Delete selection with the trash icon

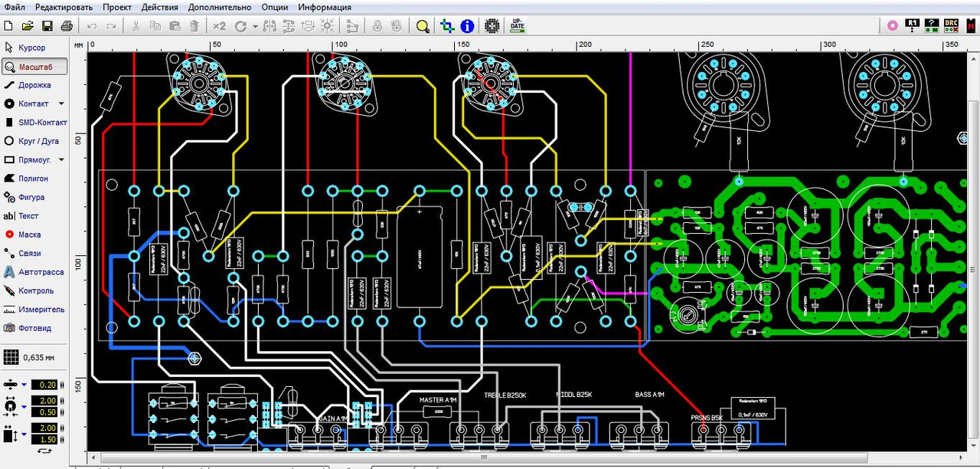194,26
